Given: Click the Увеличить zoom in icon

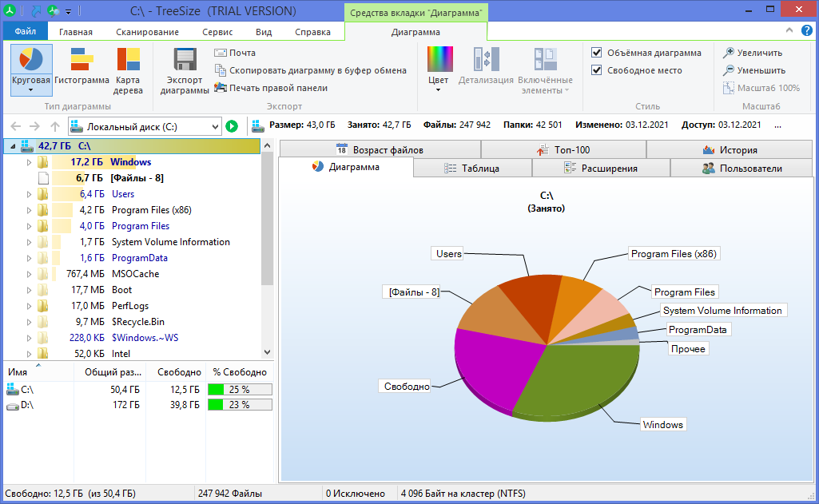Looking at the screenshot, I should click(x=729, y=53).
